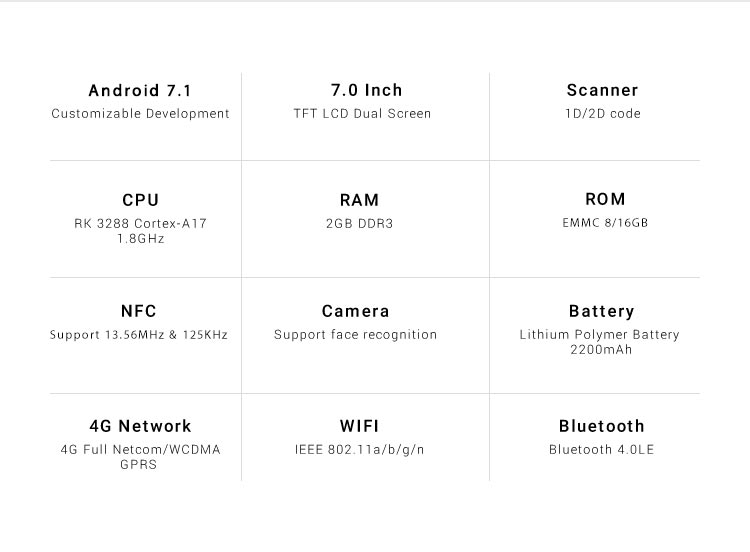The height and width of the screenshot is (552, 750).
Task: Click the Android 7.1 heading
Action: tap(140, 90)
